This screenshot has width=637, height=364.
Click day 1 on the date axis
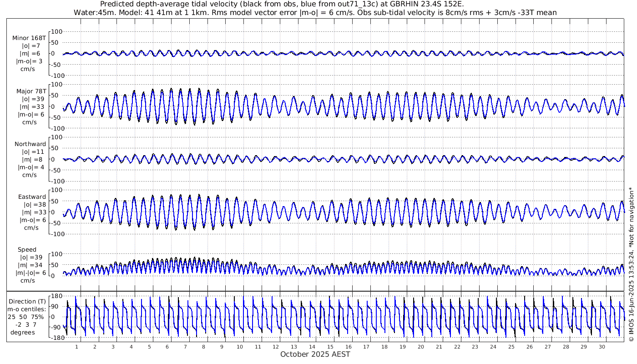click(77, 347)
